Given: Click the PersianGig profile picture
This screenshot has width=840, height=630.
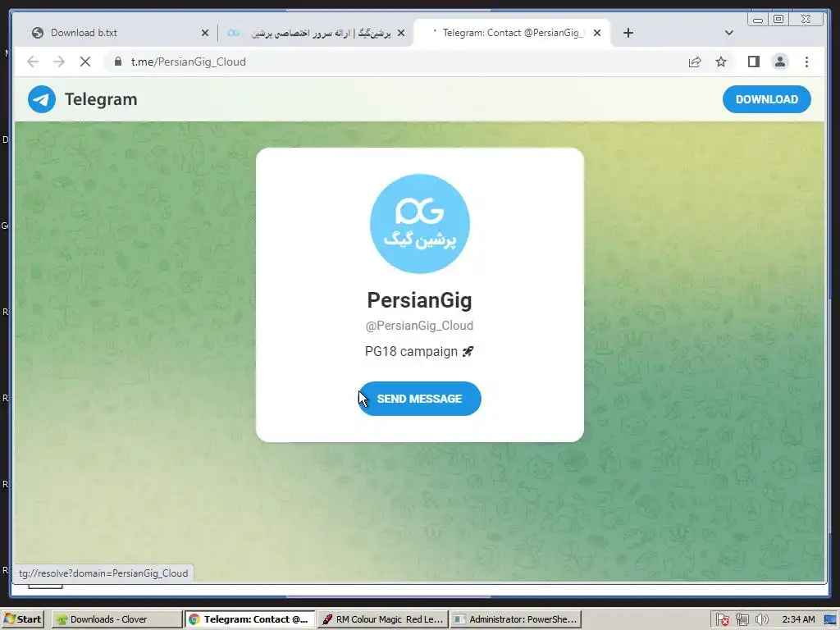Looking at the screenshot, I should 420,223.
